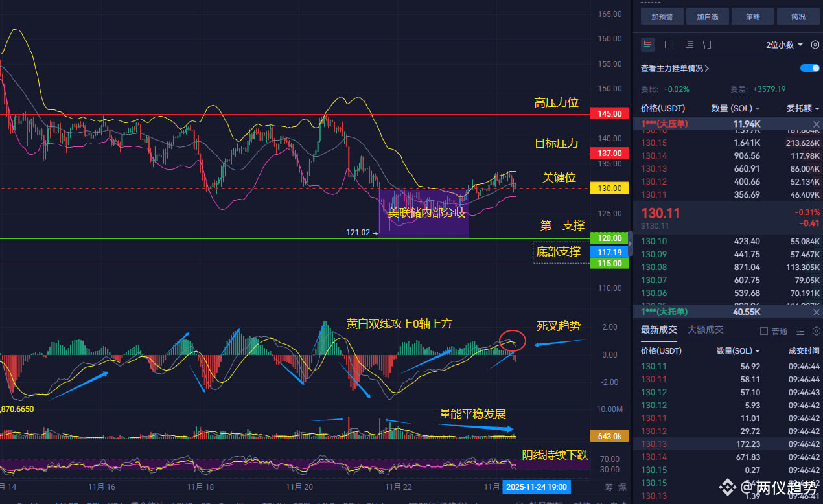823x504 pixels.
Task: Open the trades list settings hexagon icon
Action: (x=816, y=331)
